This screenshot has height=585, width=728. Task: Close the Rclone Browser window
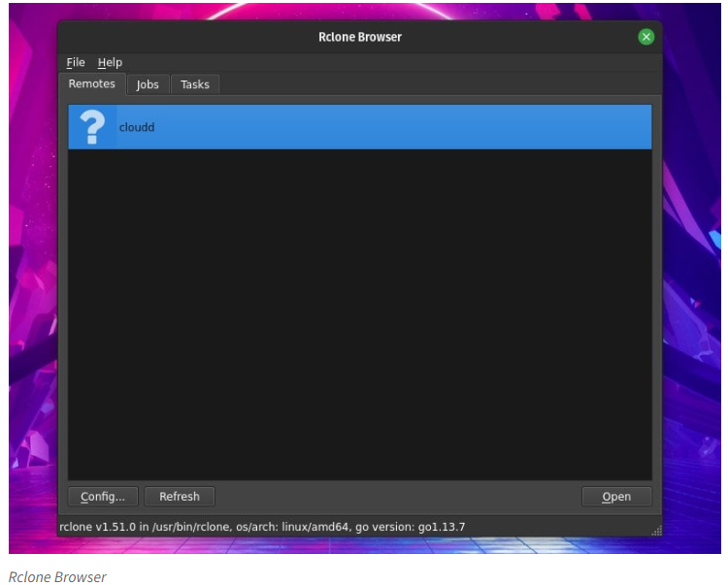click(645, 37)
